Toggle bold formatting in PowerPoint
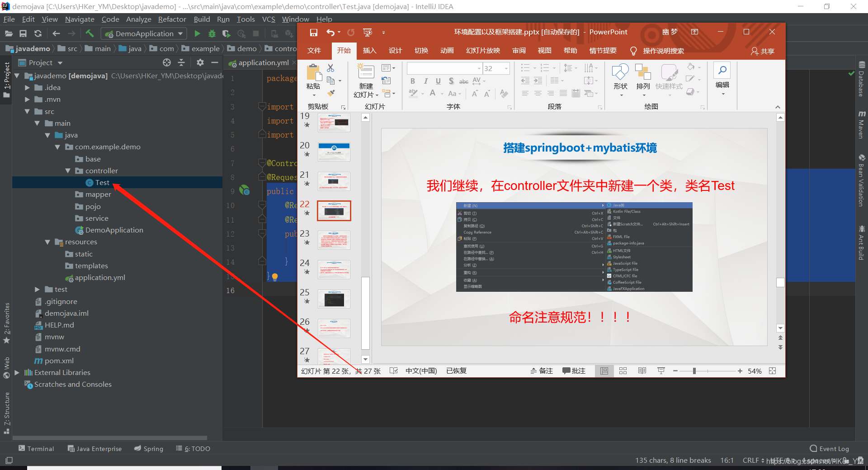The image size is (868, 470). coord(413,81)
